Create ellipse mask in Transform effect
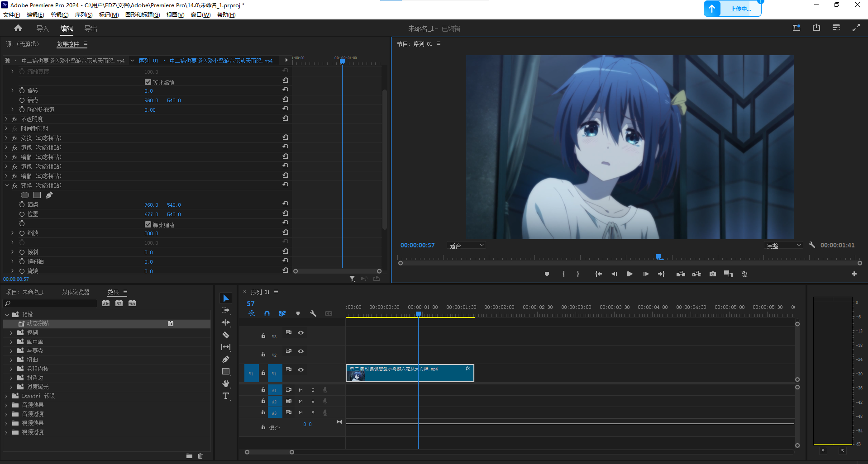868x464 pixels. [25, 195]
